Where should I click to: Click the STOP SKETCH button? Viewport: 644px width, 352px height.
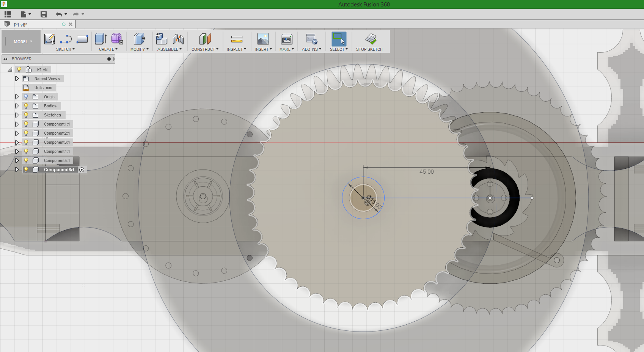pos(369,42)
